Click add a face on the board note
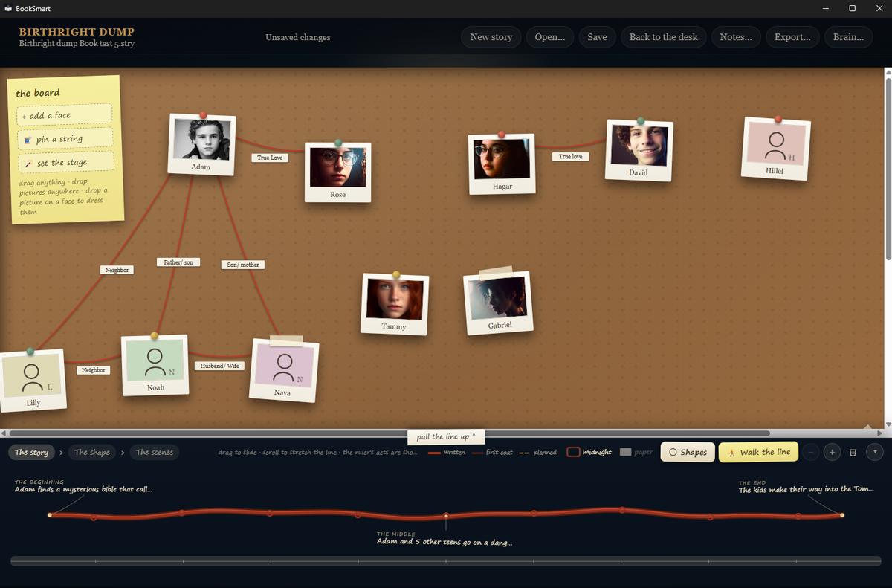Screen dimensions: 892x588 click(x=65, y=115)
